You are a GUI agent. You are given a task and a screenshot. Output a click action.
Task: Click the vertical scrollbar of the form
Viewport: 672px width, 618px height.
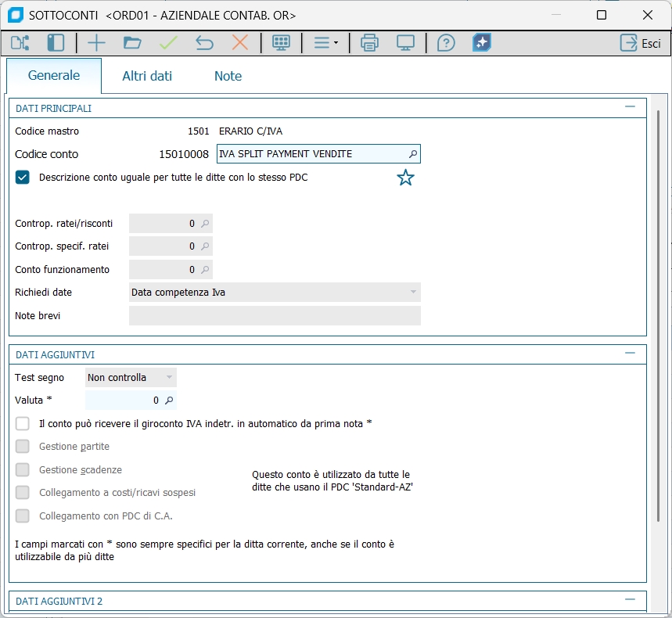coord(658,316)
